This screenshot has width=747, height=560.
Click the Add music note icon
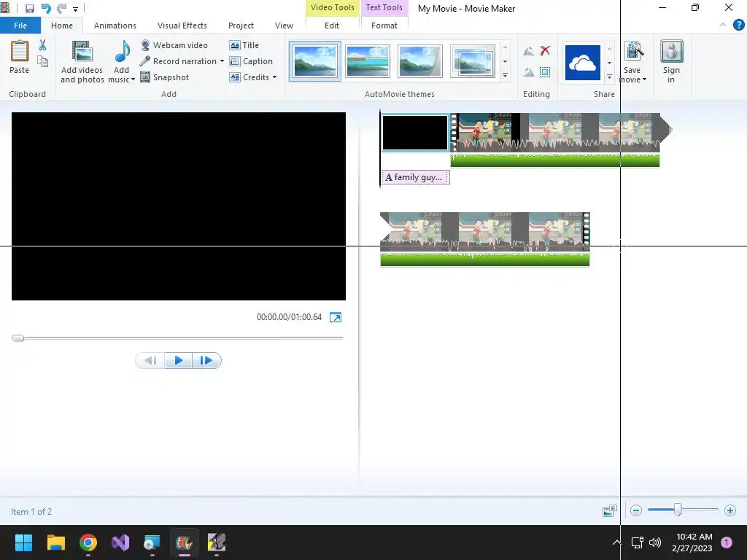tap(122, 52)
